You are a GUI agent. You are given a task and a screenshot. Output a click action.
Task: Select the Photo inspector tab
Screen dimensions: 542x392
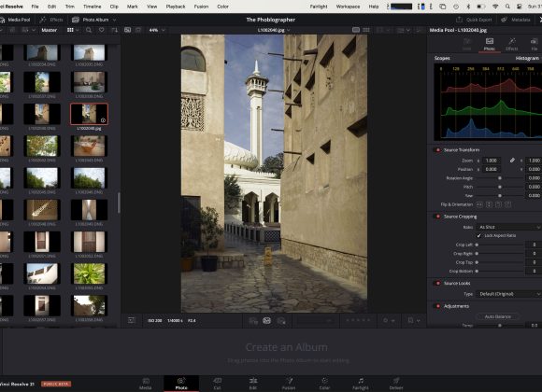coord(490,44)
